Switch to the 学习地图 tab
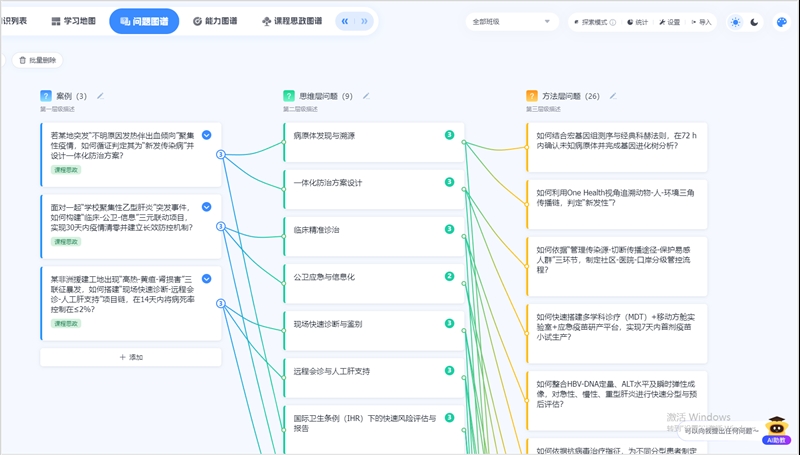This screenshot has height=455, width=800. point(73,21)
